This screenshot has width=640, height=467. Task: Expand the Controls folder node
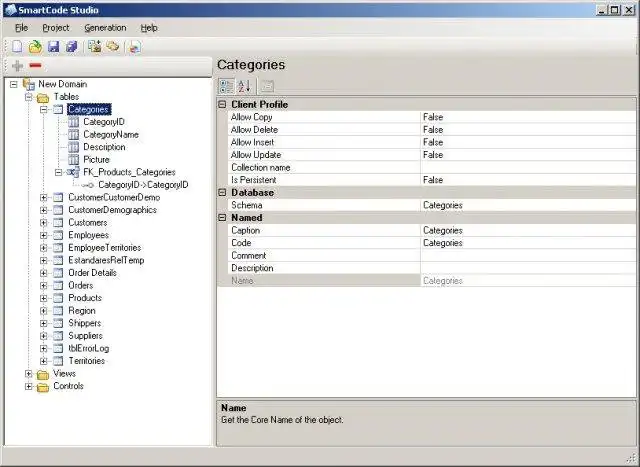click(29, 387)
